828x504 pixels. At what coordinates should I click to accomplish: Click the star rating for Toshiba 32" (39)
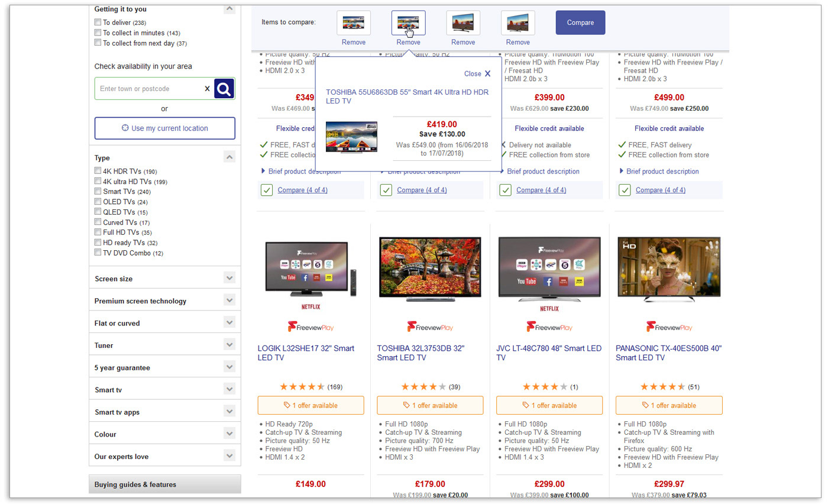[x=423, y=387]
